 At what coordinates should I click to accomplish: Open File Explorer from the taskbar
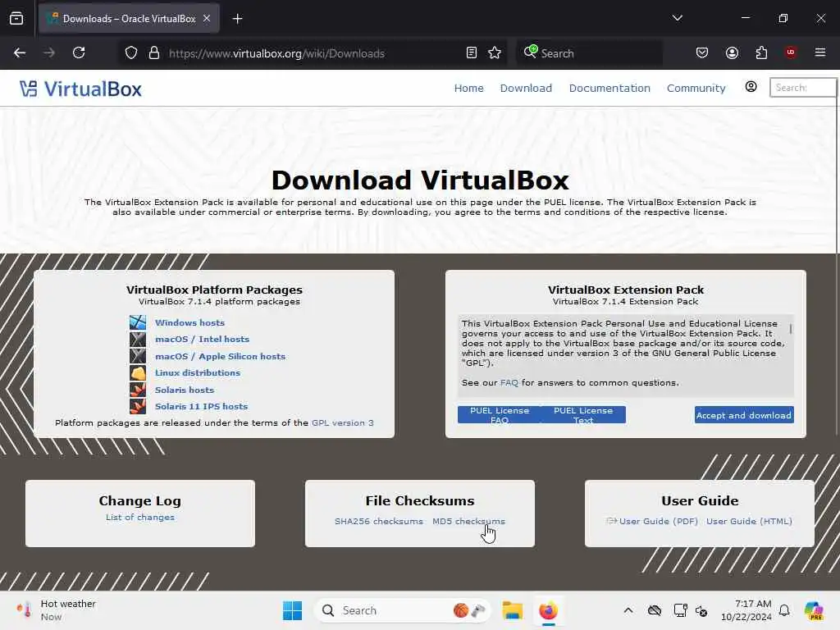click(512, 610)
